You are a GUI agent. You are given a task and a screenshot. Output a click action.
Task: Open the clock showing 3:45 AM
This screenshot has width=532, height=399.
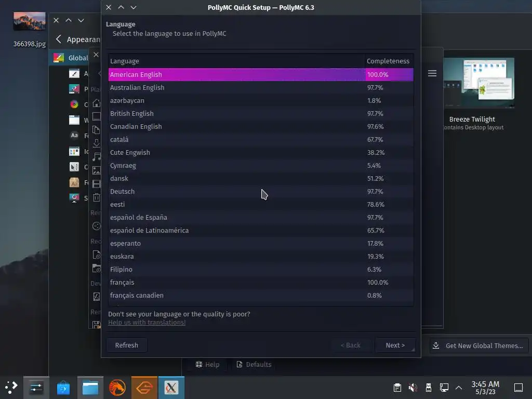[x=485, y=388]
